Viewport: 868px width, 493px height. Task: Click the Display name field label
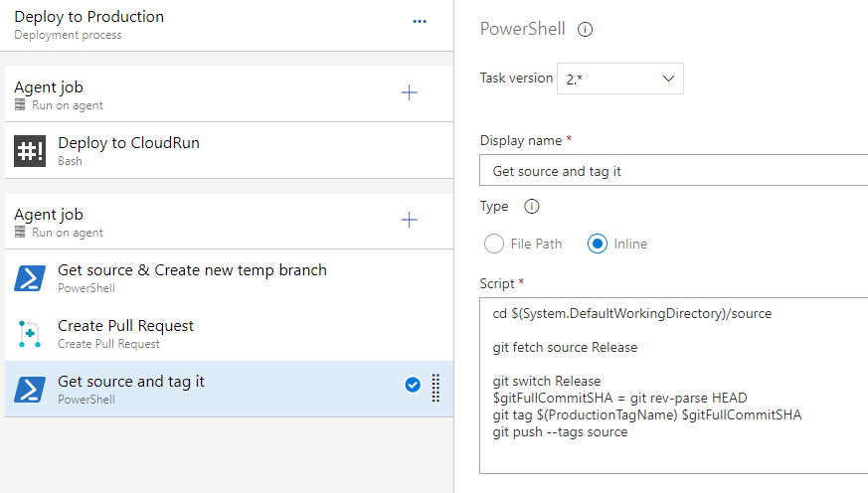point(520,140)
